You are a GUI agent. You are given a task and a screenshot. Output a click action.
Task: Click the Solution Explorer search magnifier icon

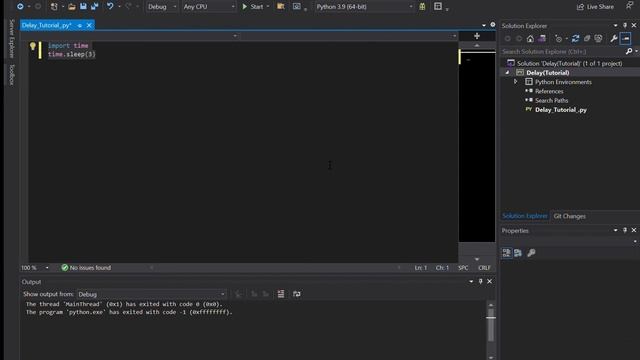tap(629, 51)
